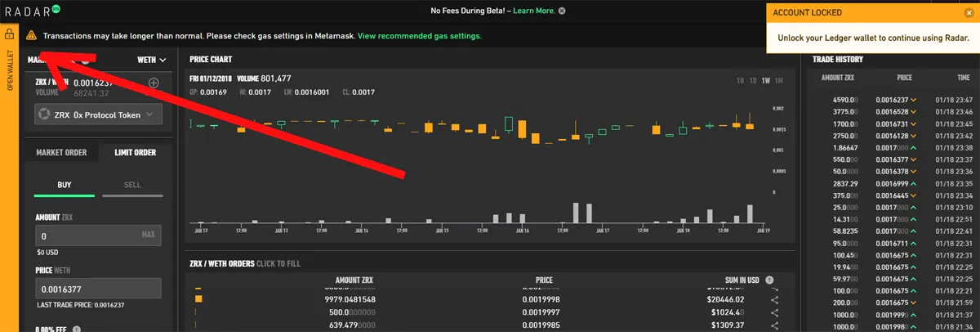Select the Sell tab
This screenshot has width=980, height=332.
point(132,185)
